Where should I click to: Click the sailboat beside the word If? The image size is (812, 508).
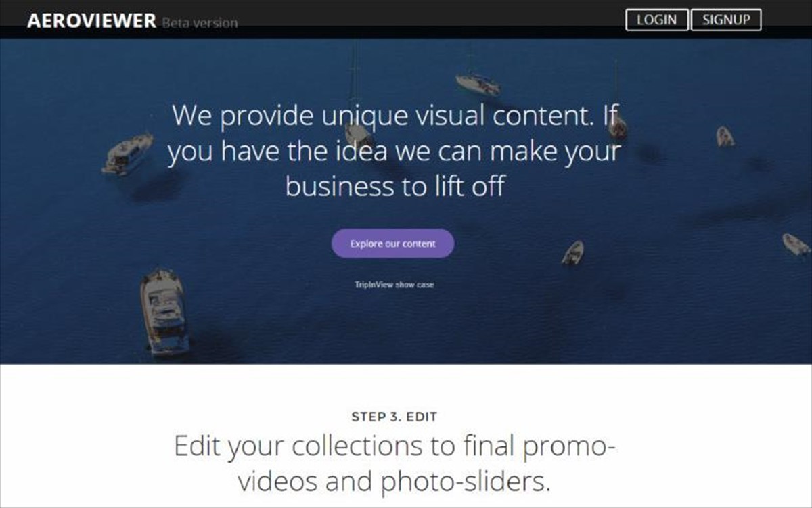[617, 126]
